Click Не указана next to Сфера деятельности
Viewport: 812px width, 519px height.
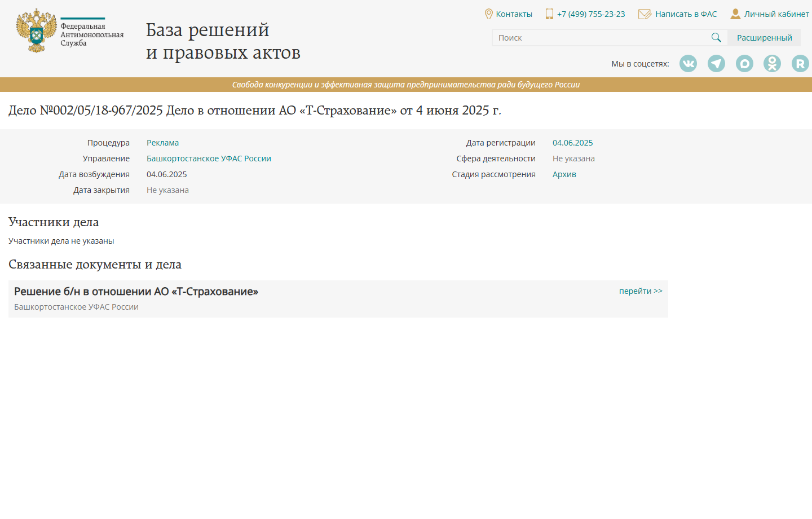pyautogui.click(x=573, y=159)
